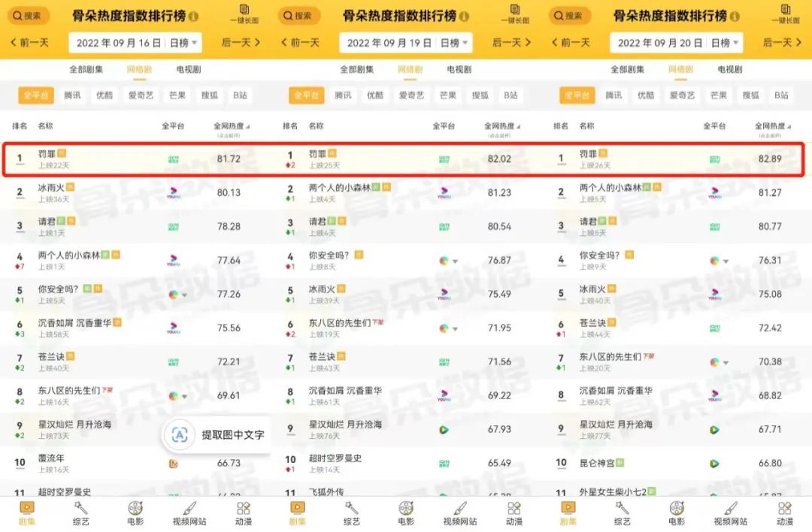Expand platform arrow for 你安全吗? on Sept 19
Screen dimensions: 812x532
click(455, 261)
